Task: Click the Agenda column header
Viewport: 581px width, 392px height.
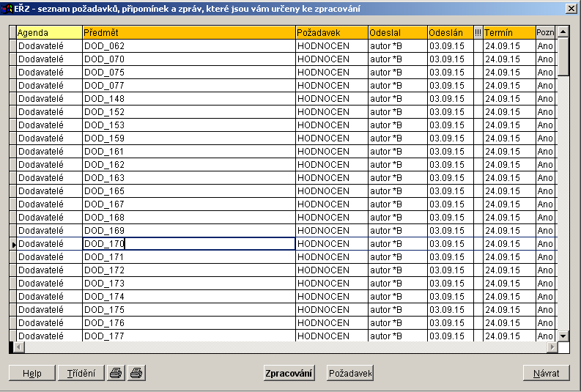Action: point(49,33)
